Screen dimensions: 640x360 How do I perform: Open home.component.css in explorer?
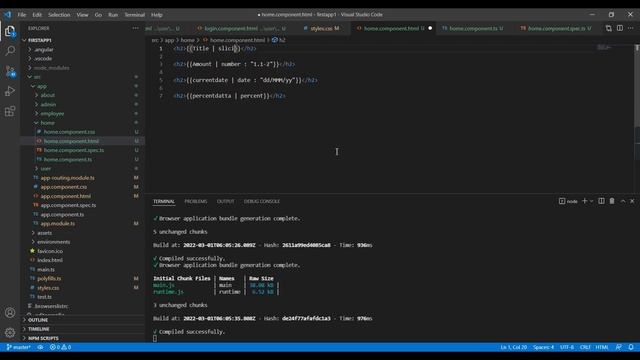(x=69, y=132)
